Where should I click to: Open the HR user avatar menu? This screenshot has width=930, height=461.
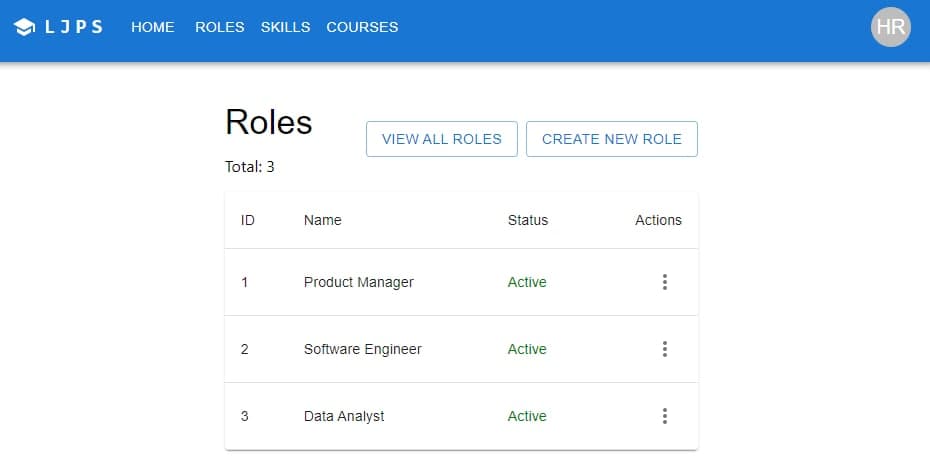(x=890, y=27)
